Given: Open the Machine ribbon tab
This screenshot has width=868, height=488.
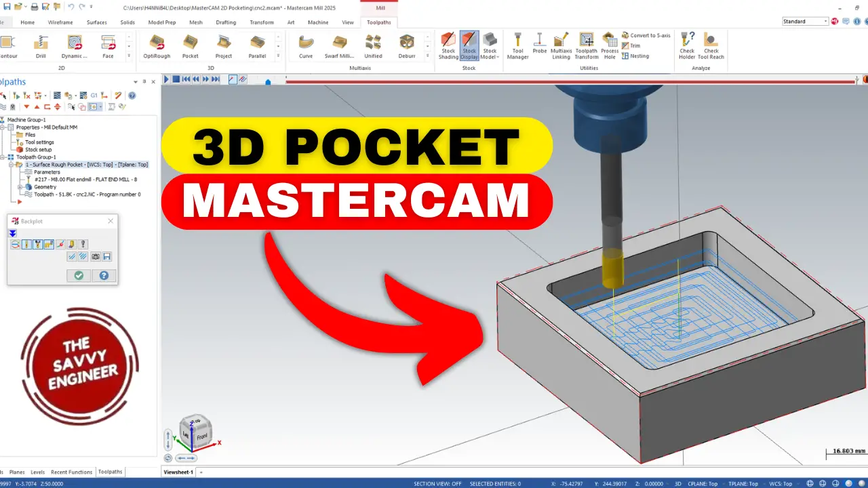Looking at the screenshot, I should [x=318, y=22].
